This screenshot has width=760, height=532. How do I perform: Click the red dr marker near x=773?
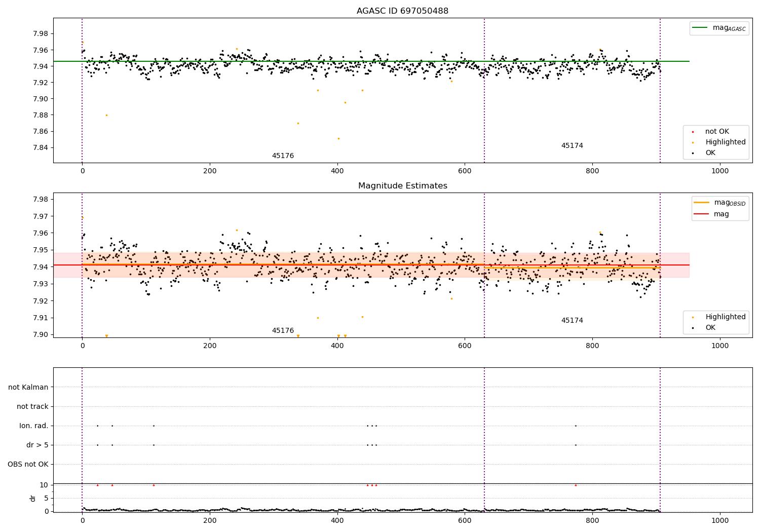click(576, 485)
